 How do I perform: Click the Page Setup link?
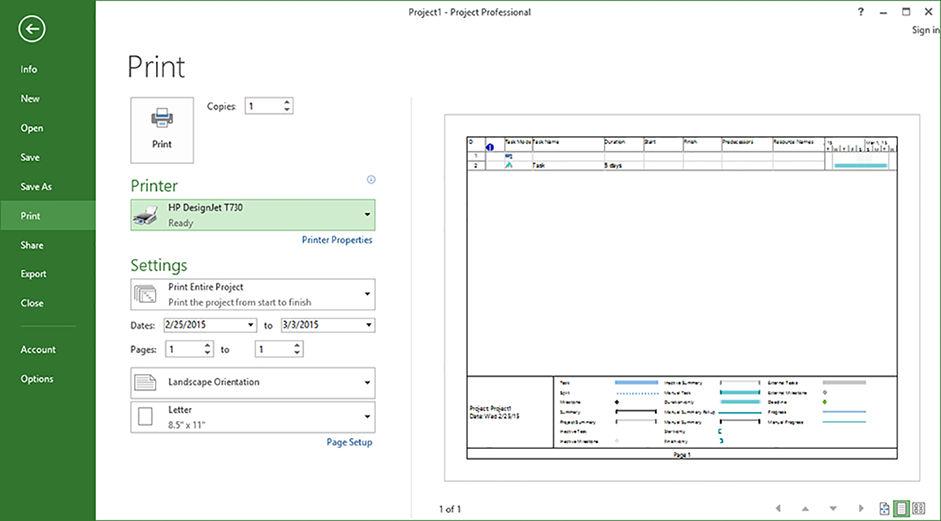(x=349, y=442)
